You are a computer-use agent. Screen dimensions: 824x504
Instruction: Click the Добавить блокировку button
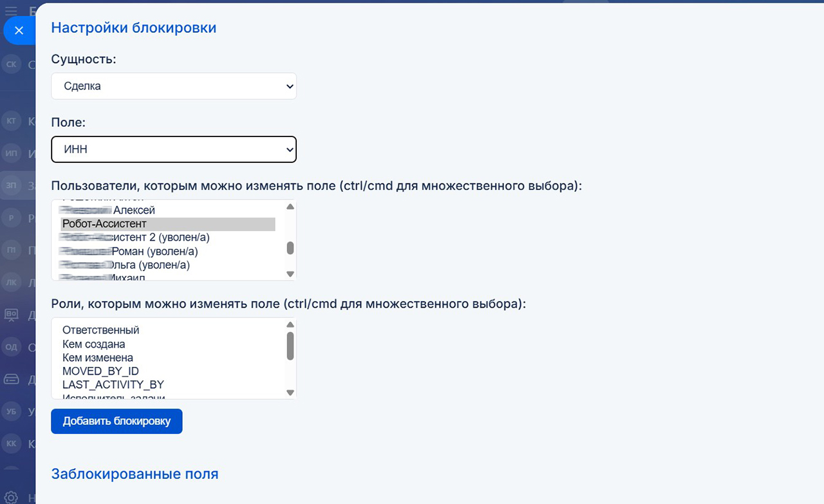tap(117, 422)
